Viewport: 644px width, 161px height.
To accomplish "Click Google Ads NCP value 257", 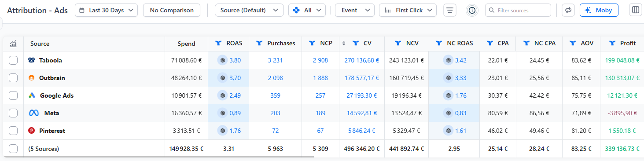I will tap(320, 95).
